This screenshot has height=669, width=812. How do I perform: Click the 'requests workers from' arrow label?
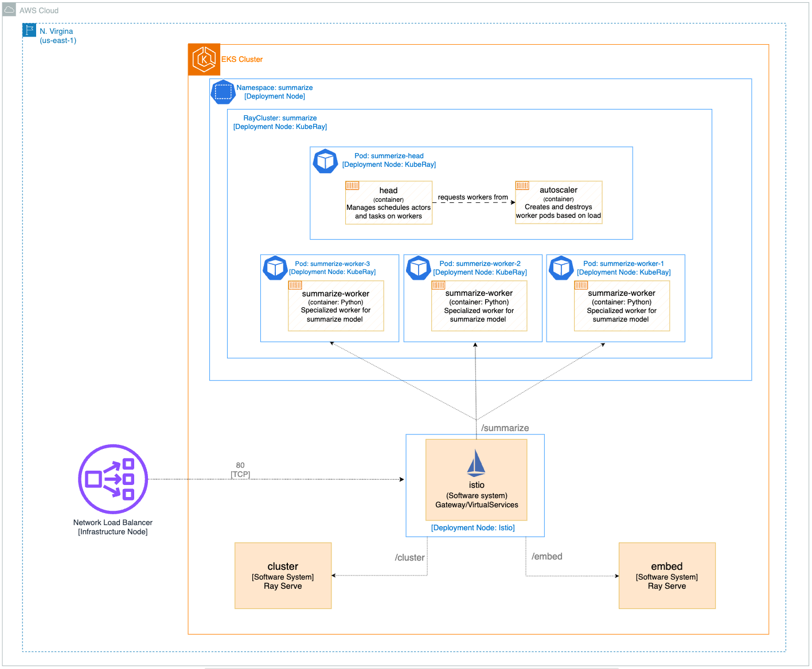(x=473, y=197)
